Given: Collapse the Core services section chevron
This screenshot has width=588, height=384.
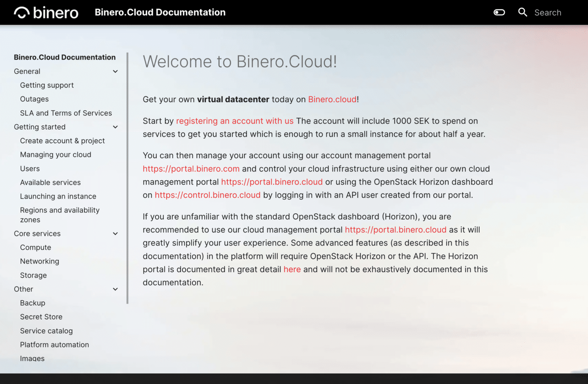Looking at the screenshot, I should pos(115,234).
